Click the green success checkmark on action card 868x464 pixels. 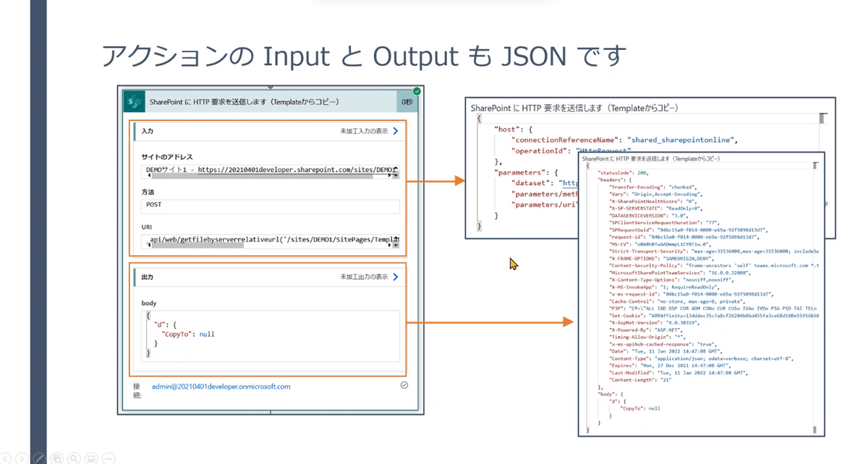[417, 91]
